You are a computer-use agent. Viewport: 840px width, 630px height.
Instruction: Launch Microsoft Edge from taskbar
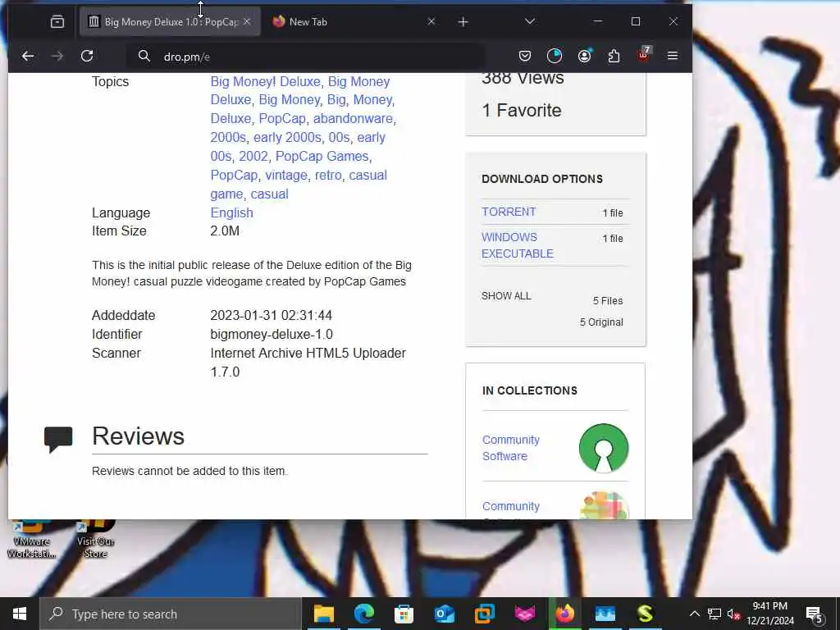363,614
